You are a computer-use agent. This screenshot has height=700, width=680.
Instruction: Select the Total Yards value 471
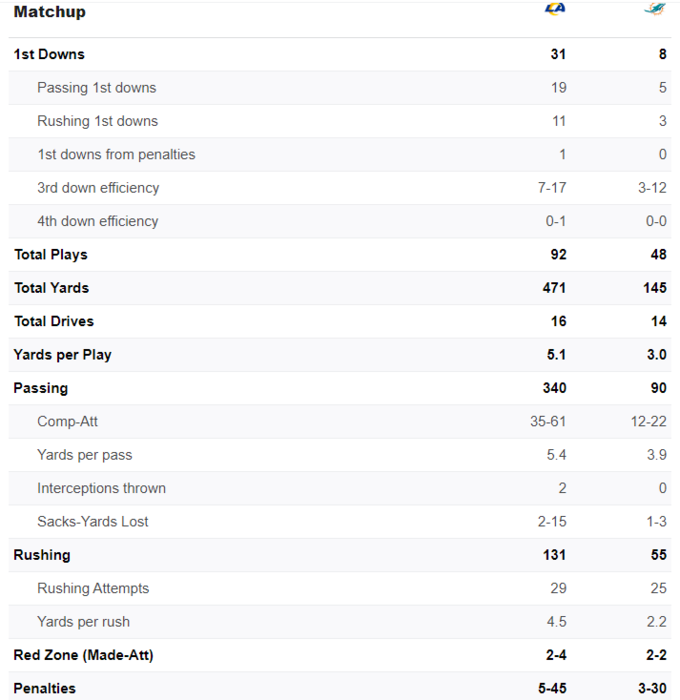pos(554,288)
